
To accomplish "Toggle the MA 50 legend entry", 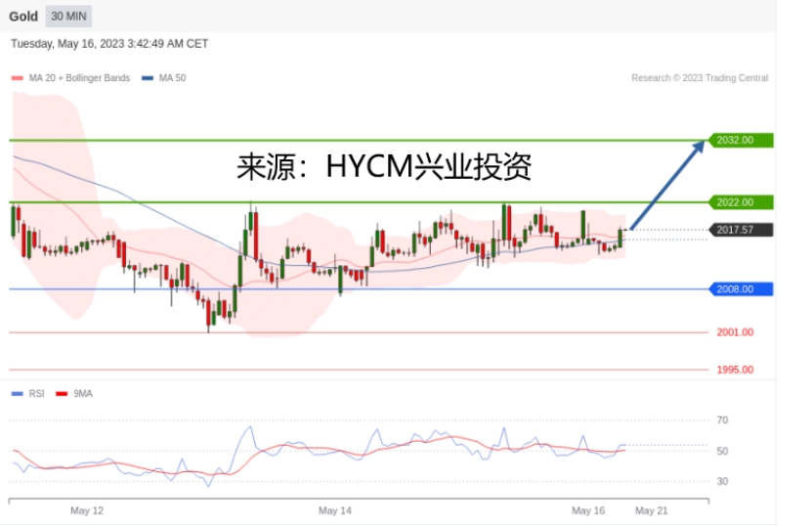I will [165, 78].
